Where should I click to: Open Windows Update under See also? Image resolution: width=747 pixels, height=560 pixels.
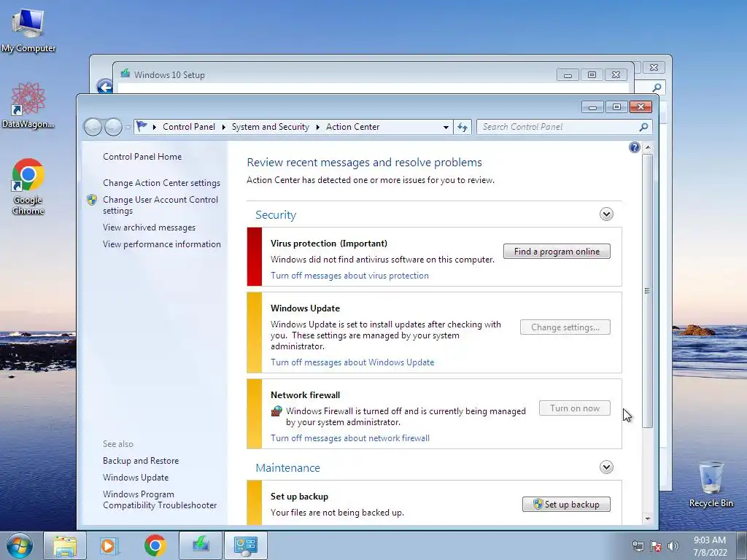(135, 478)
